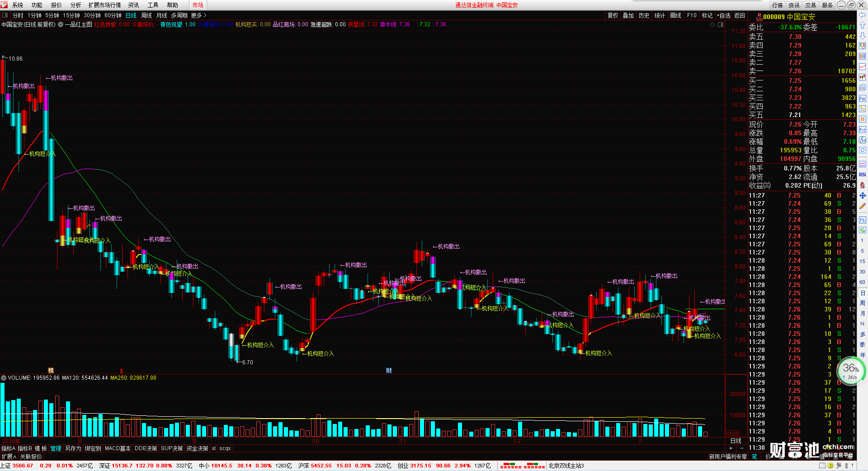Image resolution: width=868 pixels, height=471 pixels.
Task: Click the 叠加 button
Action: 628,15
